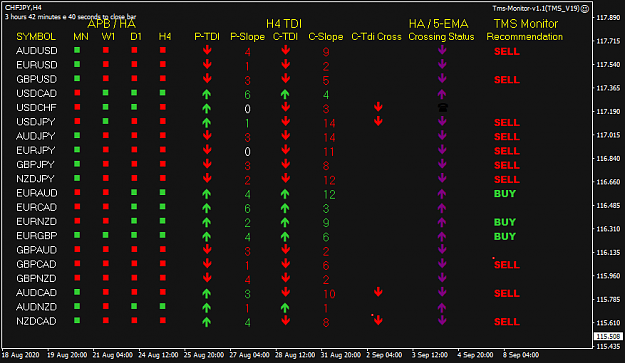625x363 pixels.
Task: Click the NZDCAD SELL recommendation
Action: pyautogui.click(x=507, y=322)
